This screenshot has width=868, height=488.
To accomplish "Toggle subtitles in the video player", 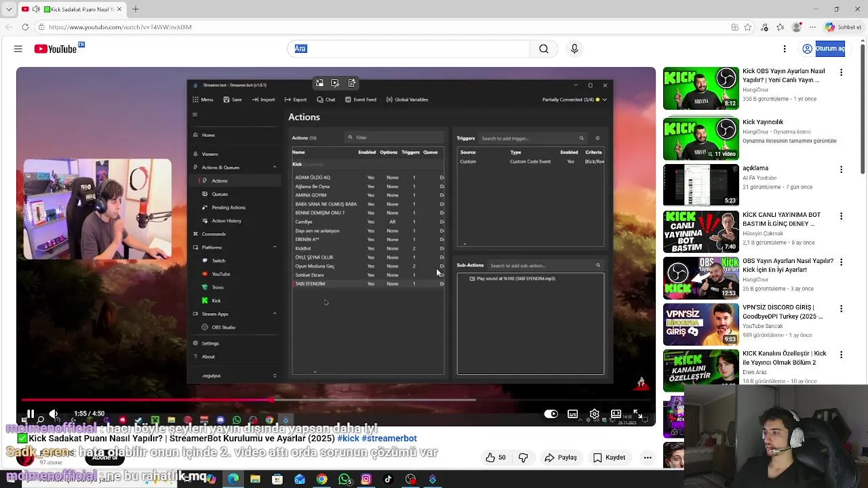I will pyautogui.click(x=572, y=413).
